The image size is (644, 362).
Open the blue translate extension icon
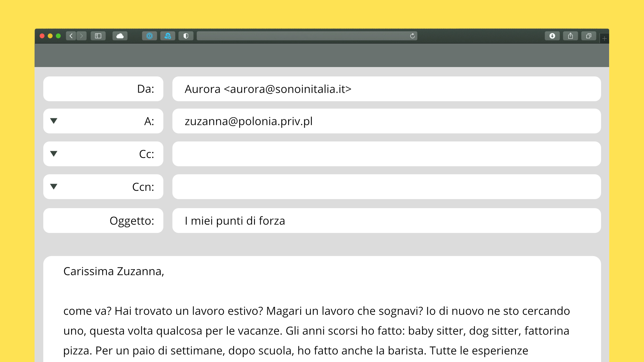(168, 36)
